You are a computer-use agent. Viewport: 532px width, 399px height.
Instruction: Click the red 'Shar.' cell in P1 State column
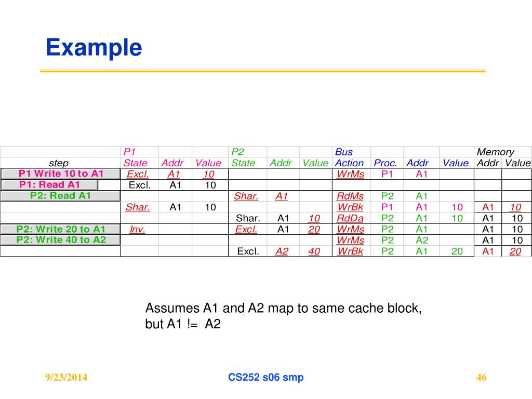point(137,207)
